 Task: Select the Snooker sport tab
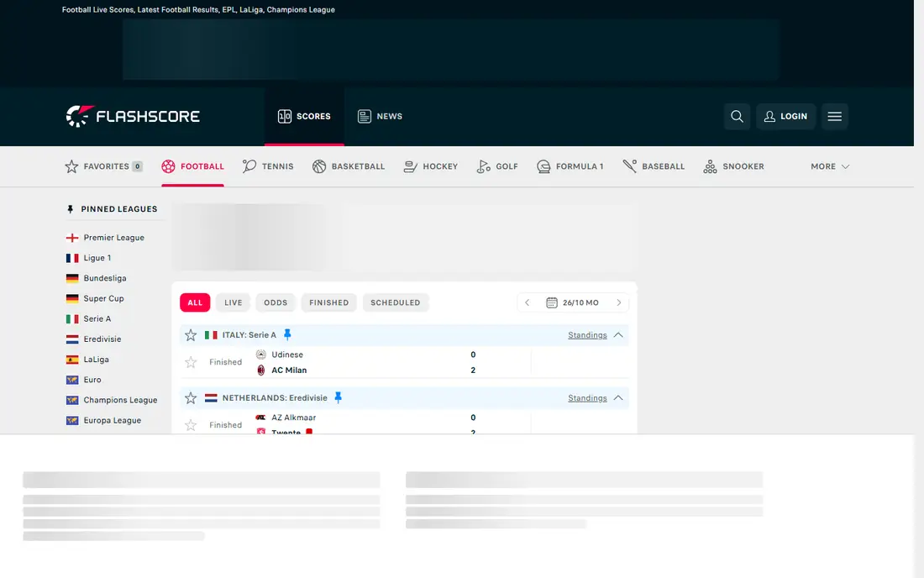(733, 166)
